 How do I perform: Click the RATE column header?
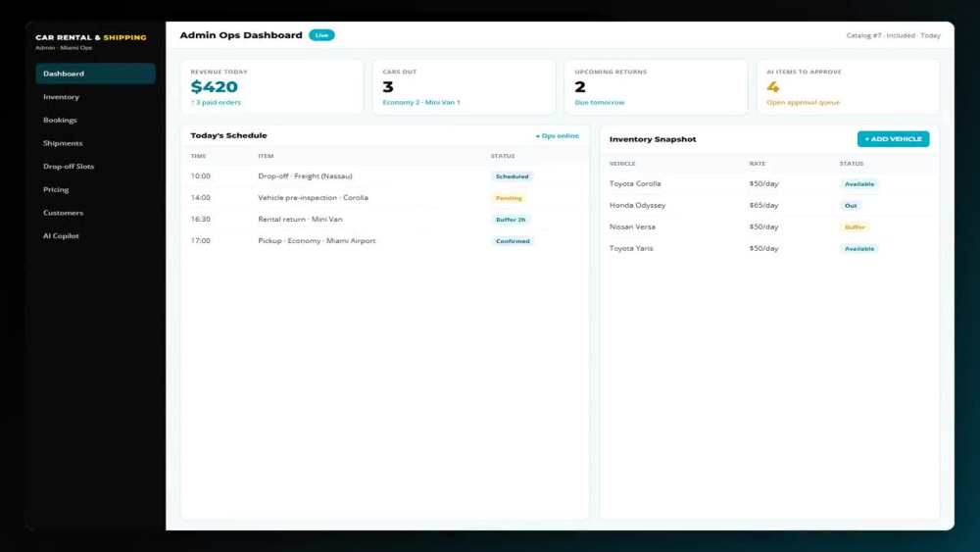758,164
